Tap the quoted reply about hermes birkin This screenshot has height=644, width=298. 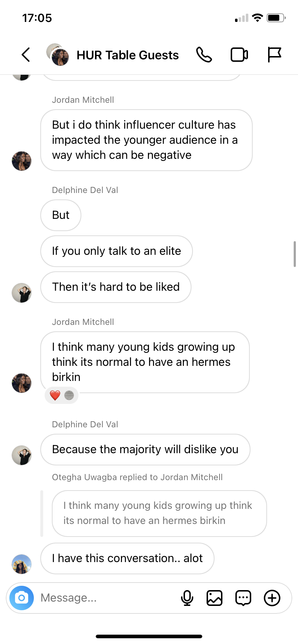click(x=159, y=513)
